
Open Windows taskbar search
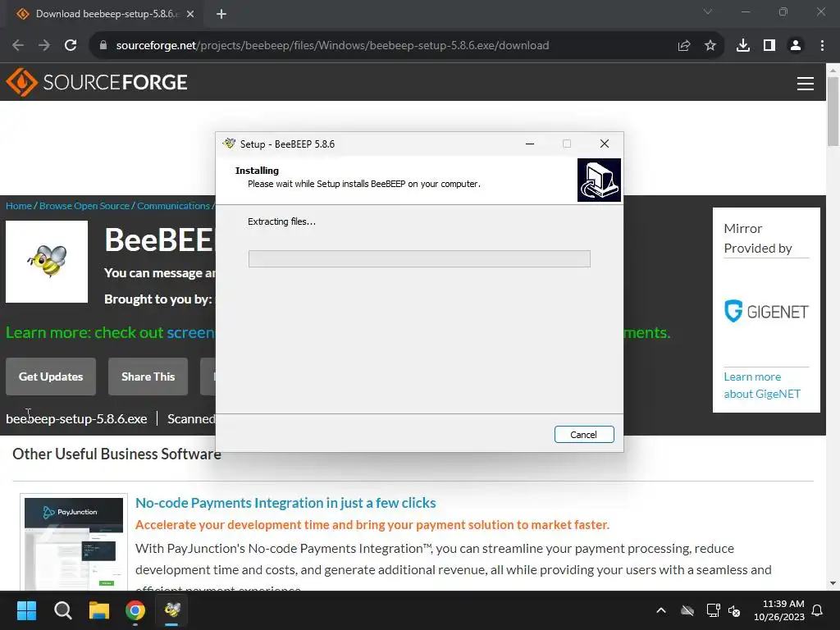click(62, 610)
